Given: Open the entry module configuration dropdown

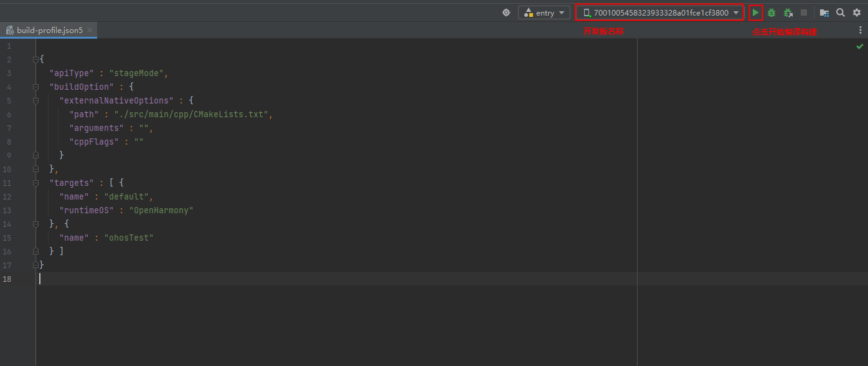Looking at the screenshot, I should (544, 12).
